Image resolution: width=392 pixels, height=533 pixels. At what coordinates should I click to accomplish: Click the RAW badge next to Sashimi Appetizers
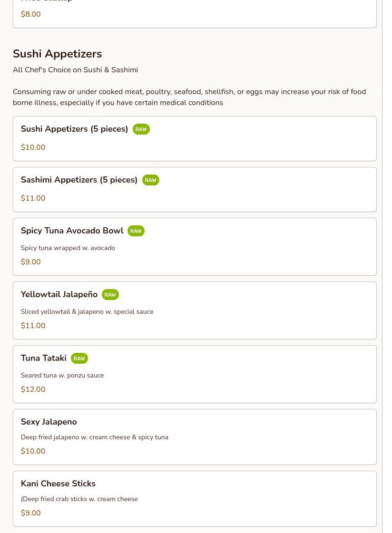150,180
